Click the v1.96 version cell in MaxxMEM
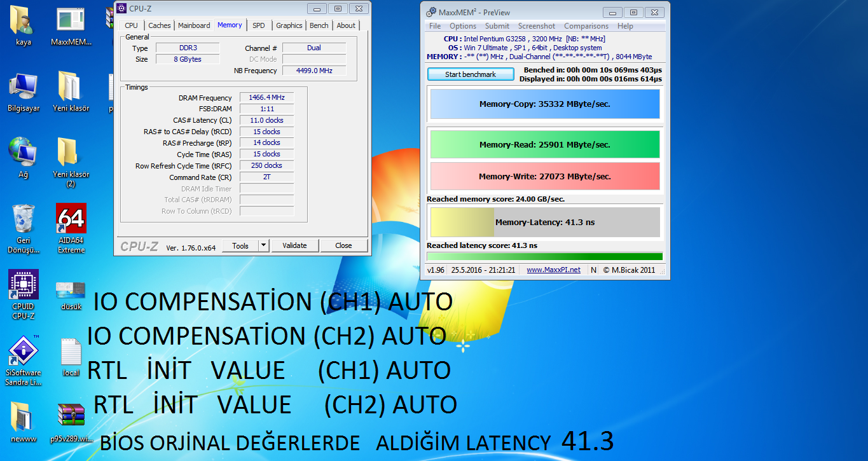The height and width of the screenshot is (461, 868). click(436, 270)
